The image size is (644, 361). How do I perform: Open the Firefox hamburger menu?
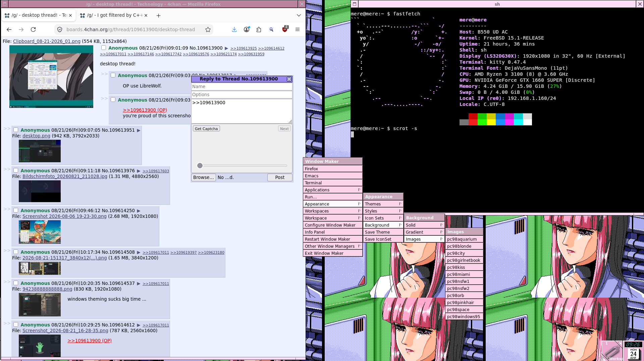298,29
